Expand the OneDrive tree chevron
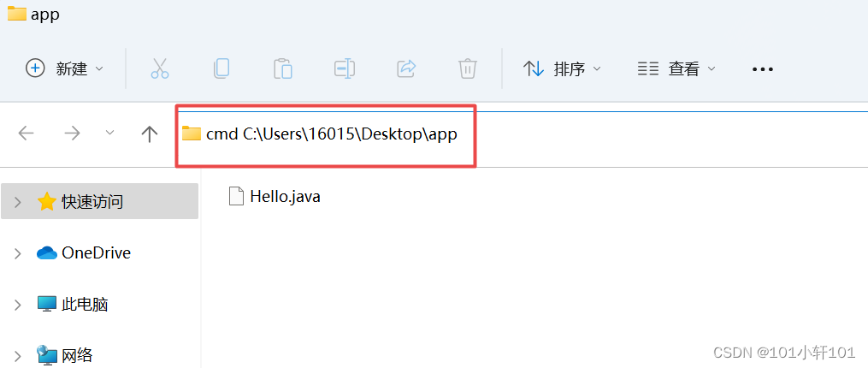This screenshot has width=868, height=368. click(x=18, y=254)
